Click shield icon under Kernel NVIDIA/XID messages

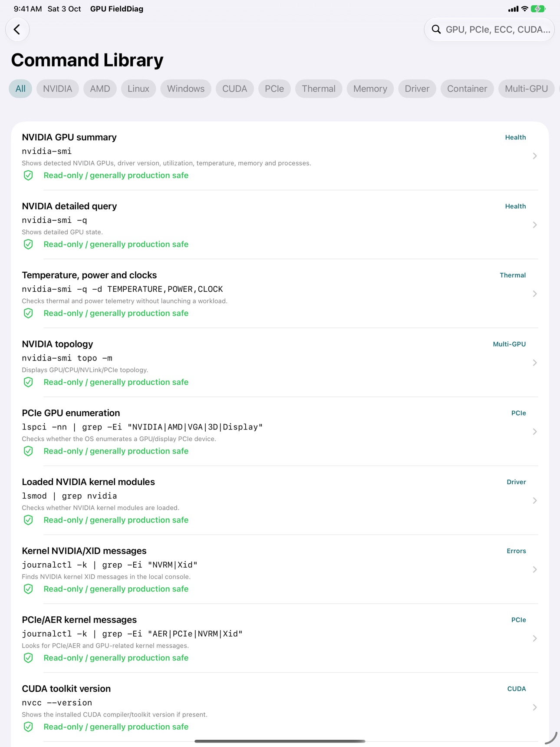pos(28,589)
